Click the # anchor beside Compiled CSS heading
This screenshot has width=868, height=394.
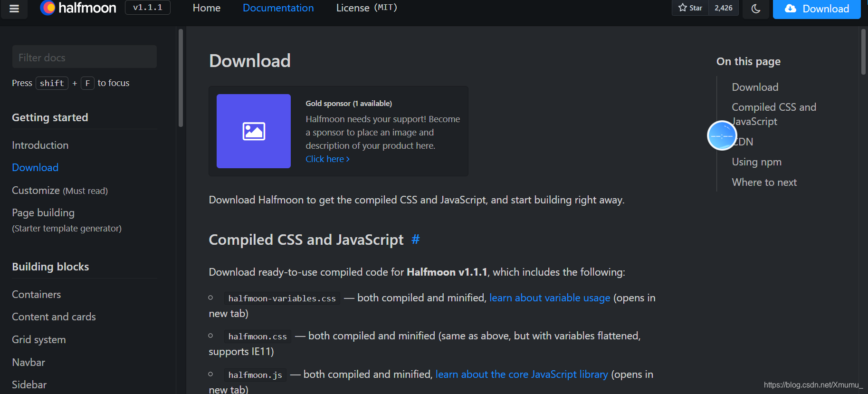coord(415,239)
